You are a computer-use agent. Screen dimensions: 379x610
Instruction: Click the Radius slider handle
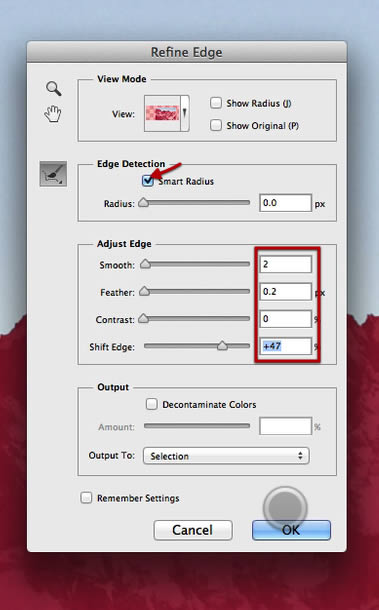[144, 202]
